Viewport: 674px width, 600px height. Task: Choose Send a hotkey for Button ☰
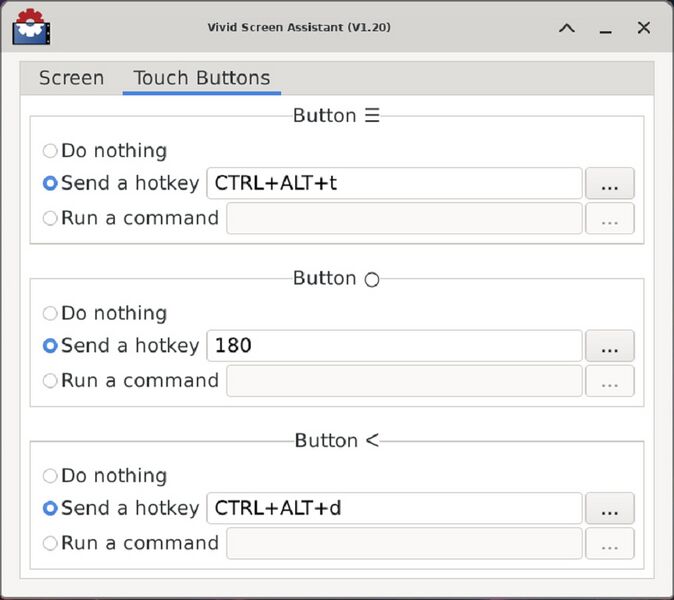(50, 184)
